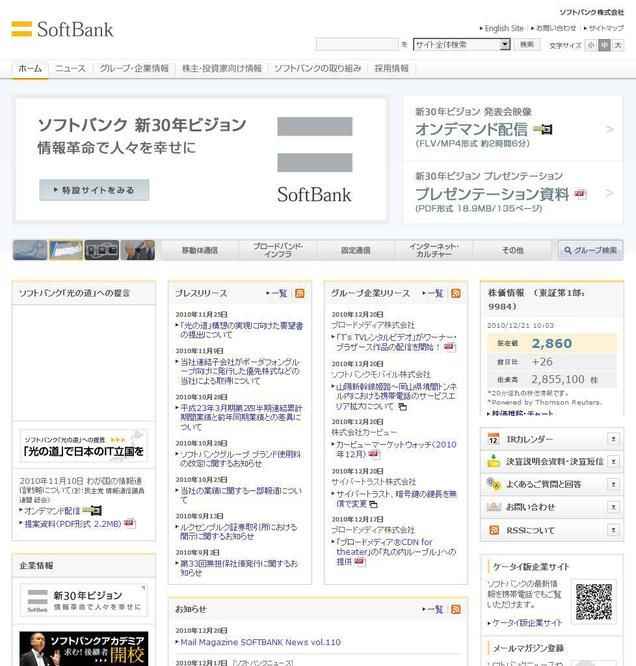Open the Group Company Release RSS feed icon

(x=455, y=293)
